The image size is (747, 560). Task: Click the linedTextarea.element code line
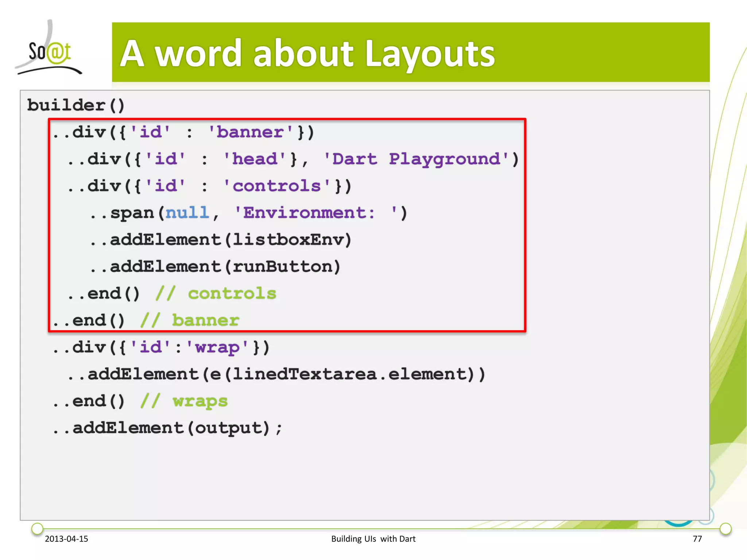coord(277,374)
